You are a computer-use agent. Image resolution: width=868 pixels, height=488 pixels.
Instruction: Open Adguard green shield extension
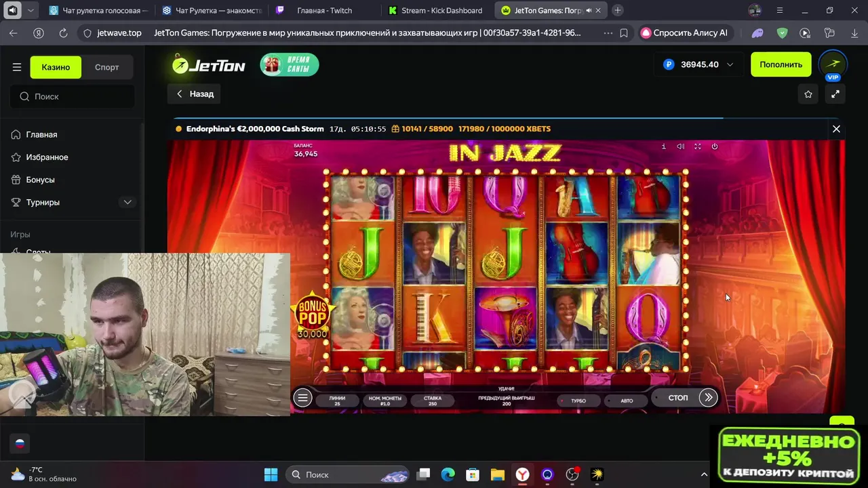pos(782,33)
